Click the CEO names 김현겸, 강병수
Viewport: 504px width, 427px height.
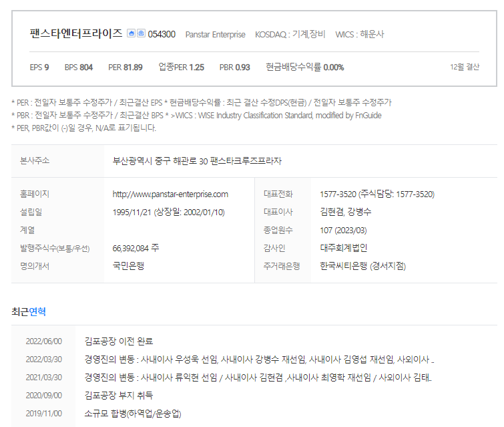point(346,212)
